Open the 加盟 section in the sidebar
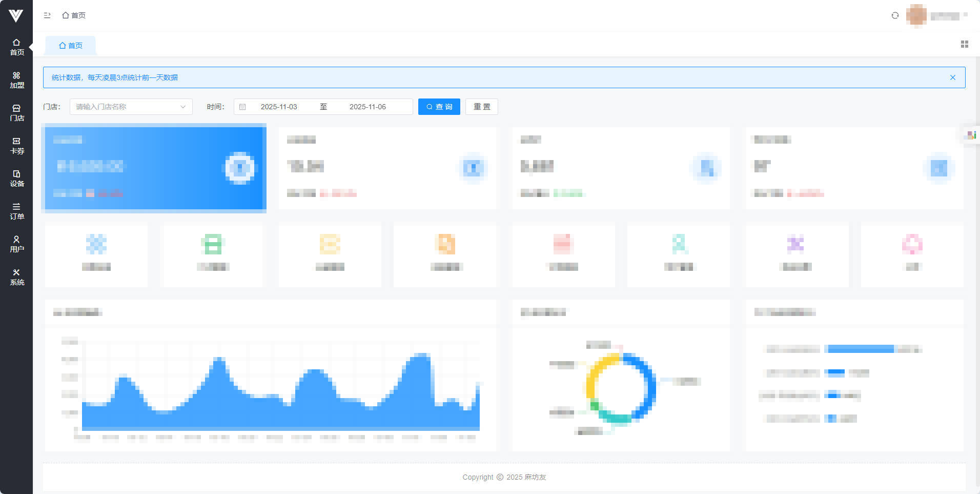Viewport: 980px width, 494px height. [16, 80]
